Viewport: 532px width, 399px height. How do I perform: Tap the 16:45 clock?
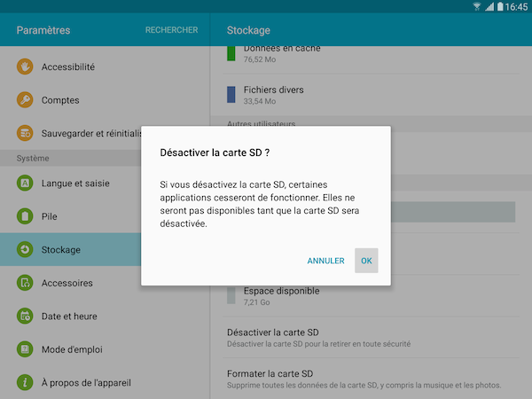[x=516, y=7]
